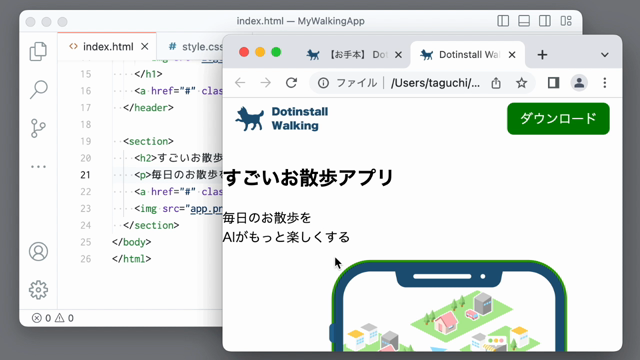
Task: Click the <section> tag on line 19
Action: [148, 141]
